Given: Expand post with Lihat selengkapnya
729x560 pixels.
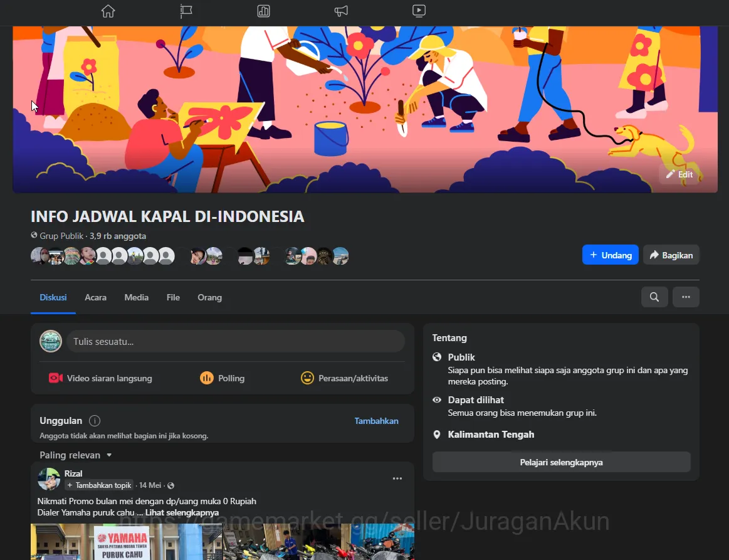Looking at the screenshot, I should pyautogui.click(x=182, y=512).
